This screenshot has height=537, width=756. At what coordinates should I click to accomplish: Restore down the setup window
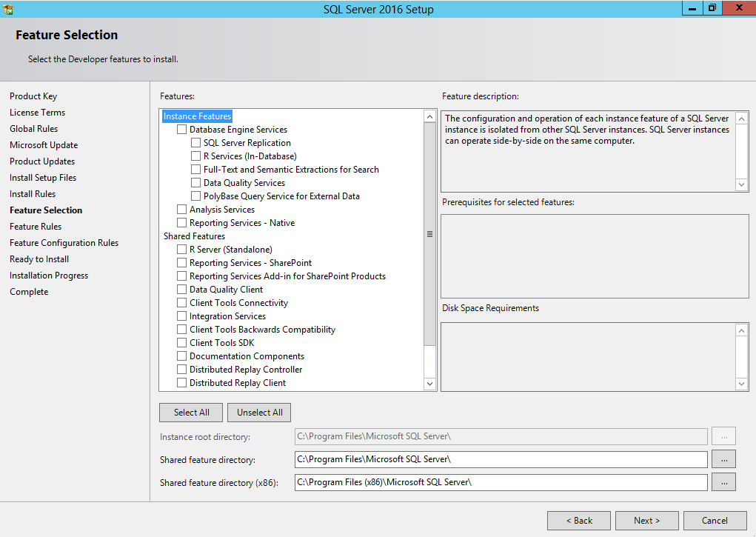[712, 7]
